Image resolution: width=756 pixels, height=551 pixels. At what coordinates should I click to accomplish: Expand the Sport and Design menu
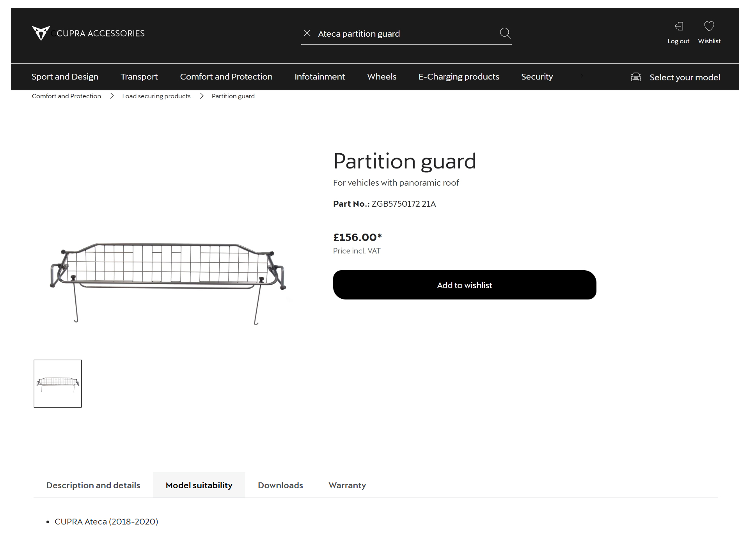[65, 76]
